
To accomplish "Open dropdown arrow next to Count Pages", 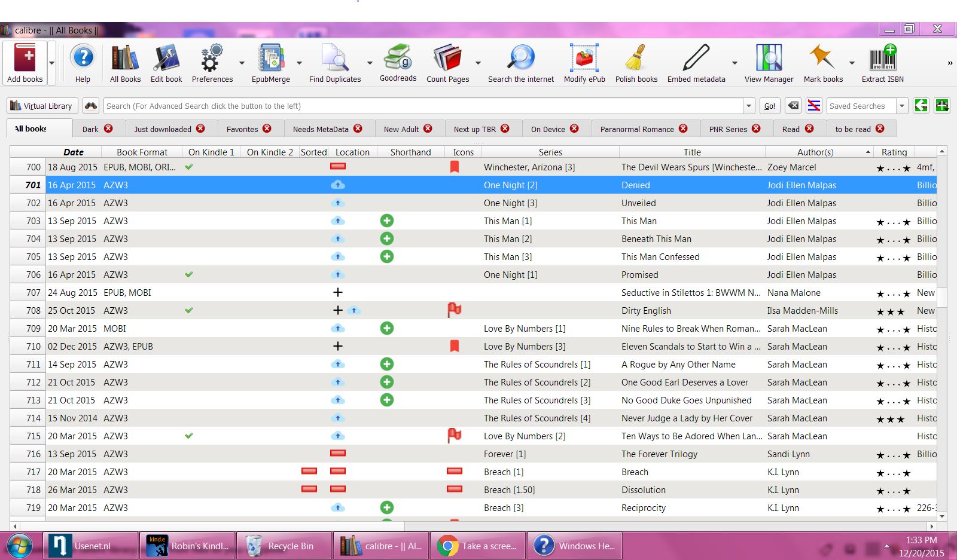I will [478, 63].
